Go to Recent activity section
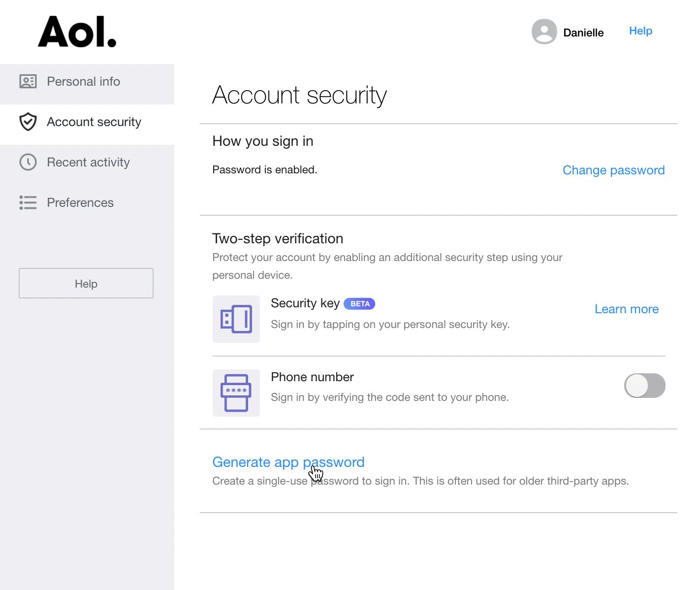Screen dimensions: 700x590 pyautogui.click(x=88, y=163)
